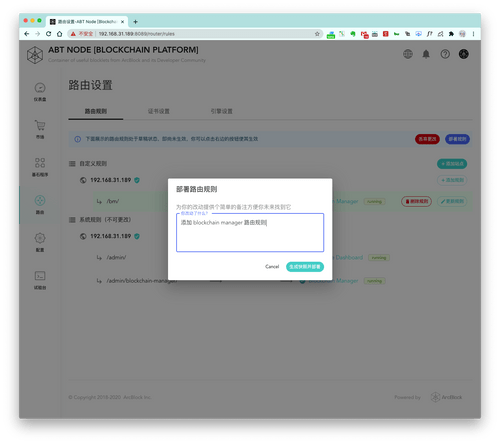Click the green add site button
The width and height of the screenshot is (500, 444).
(452, 164)
